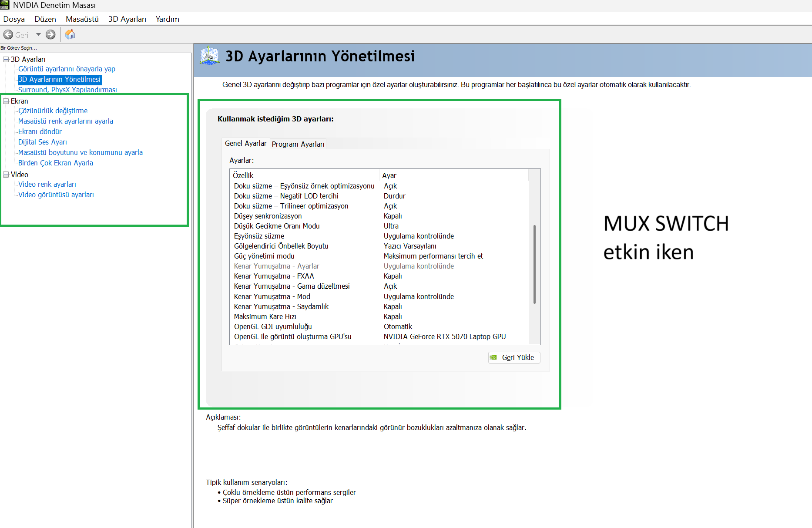
Task: Collapse the 3D Ayarları tree node
Action: click(x=6, y=59)
